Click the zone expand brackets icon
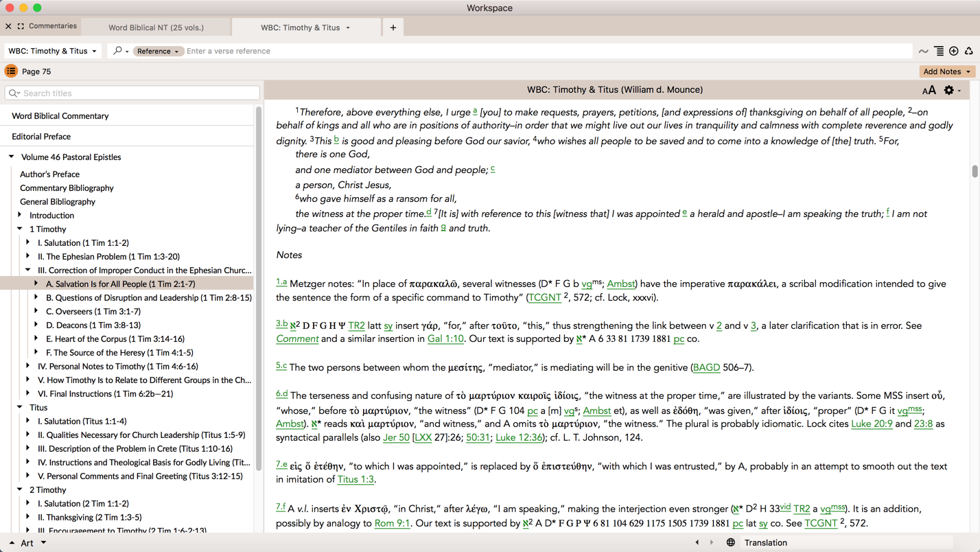 pos(21,26)
